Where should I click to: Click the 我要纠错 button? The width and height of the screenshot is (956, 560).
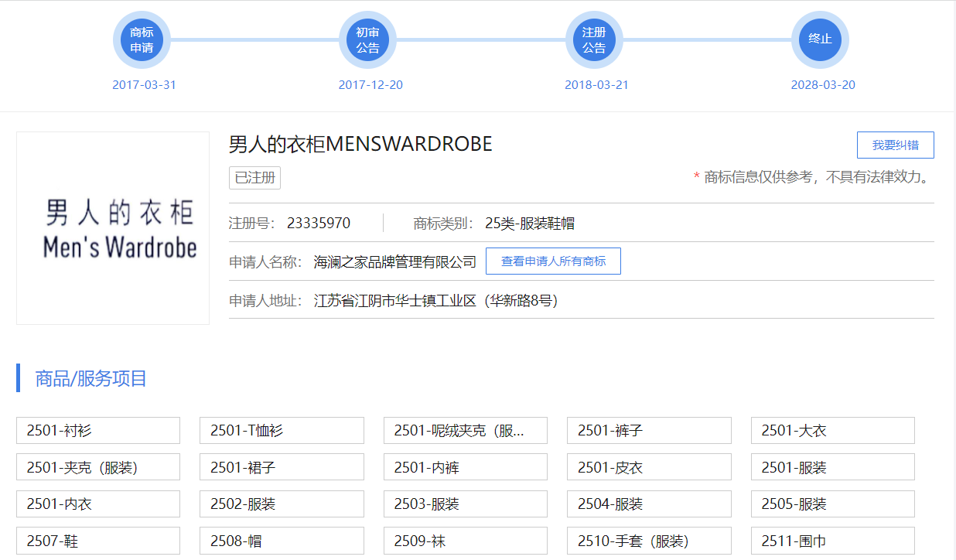coord(895,145)
